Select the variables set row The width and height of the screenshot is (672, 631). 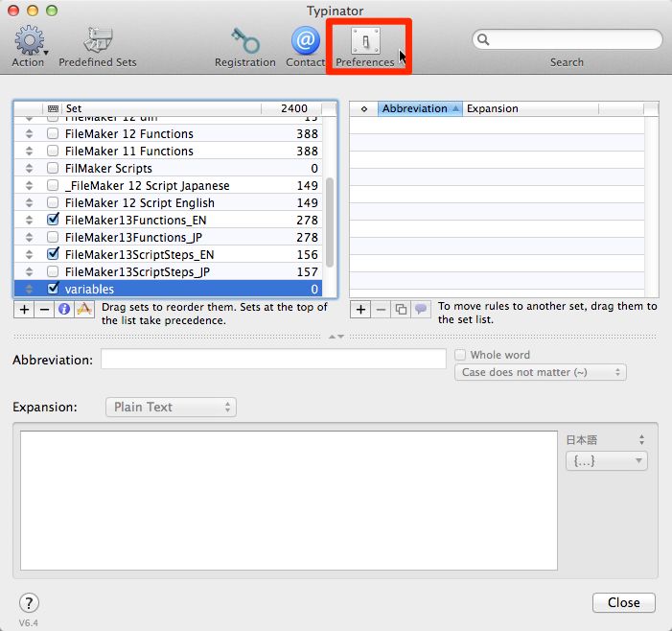[168, 289]
